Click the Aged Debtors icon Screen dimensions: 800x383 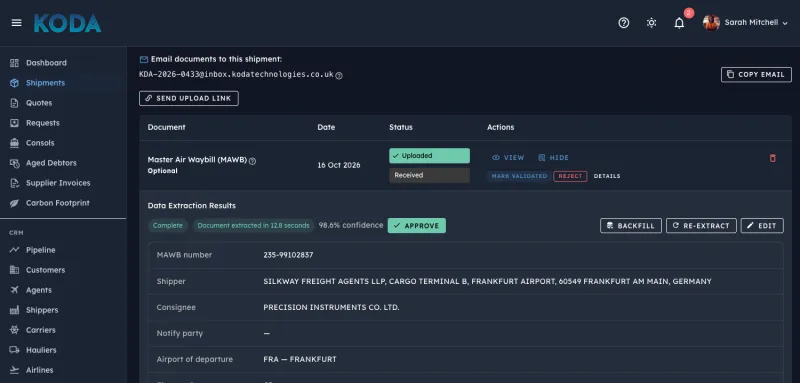pos(14,163)
